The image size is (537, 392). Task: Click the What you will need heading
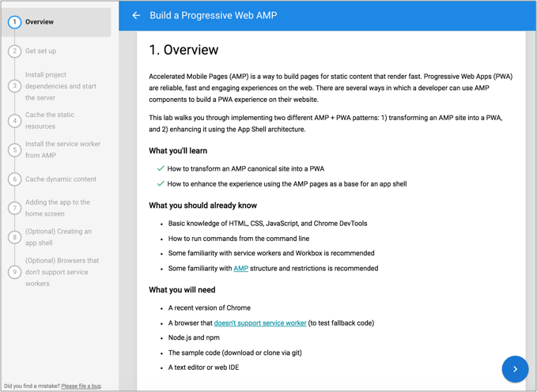point(182,290)
